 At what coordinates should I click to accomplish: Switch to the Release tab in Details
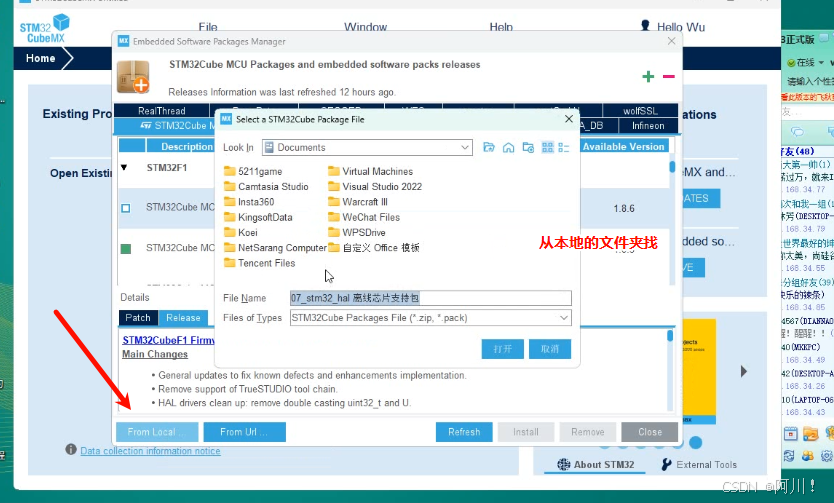183,317
